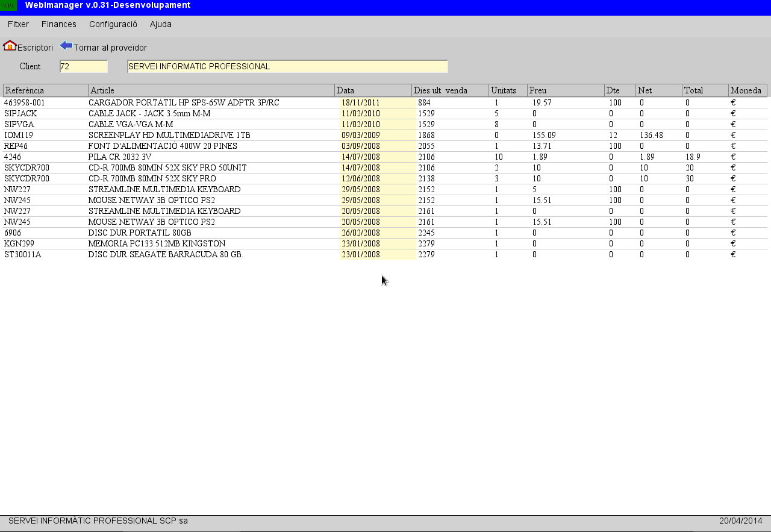
Task: Open the Fitxer menu
Action: (17, 24)
